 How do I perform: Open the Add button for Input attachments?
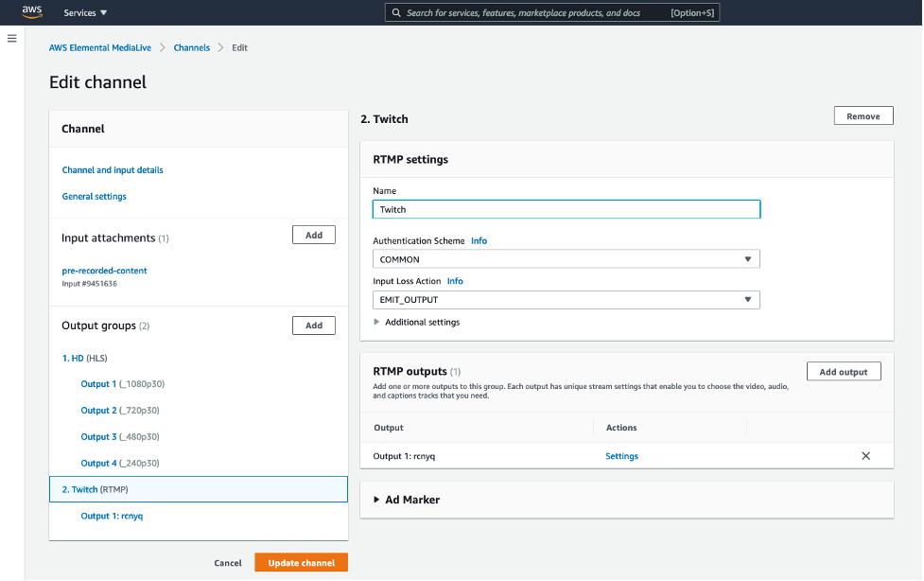pyautogui.click(x=313, y=234)
